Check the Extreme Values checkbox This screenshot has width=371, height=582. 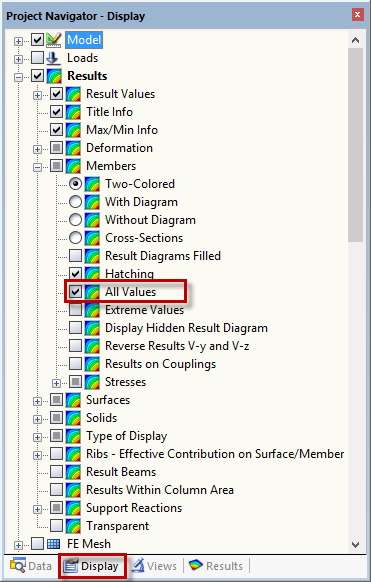click(x=75, y=310)
